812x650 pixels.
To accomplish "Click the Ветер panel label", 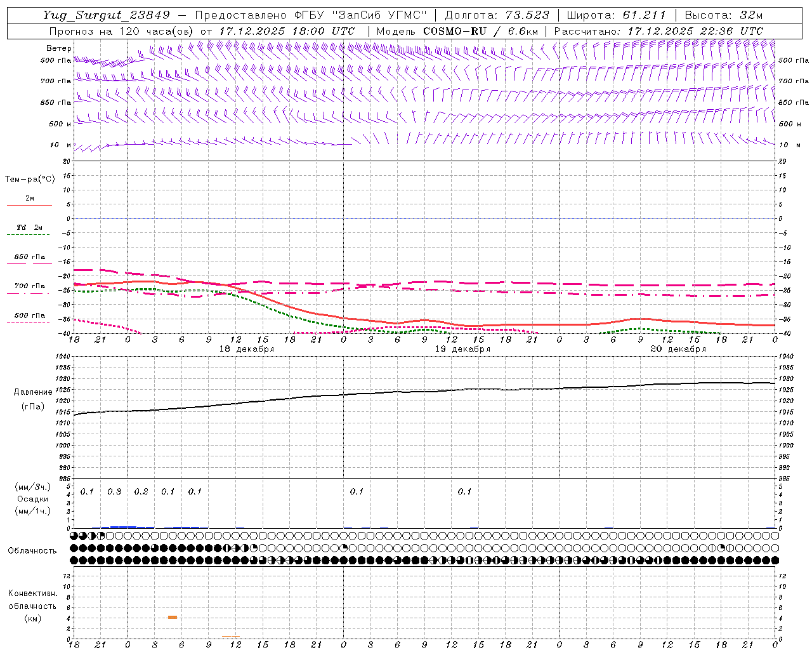I will (x=59, y=48).
